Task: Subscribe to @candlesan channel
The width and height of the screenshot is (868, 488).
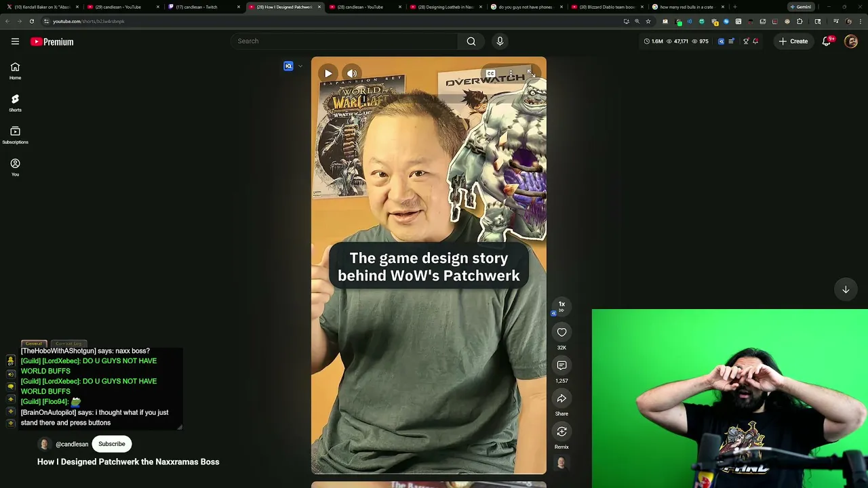Action: point(112,444)
